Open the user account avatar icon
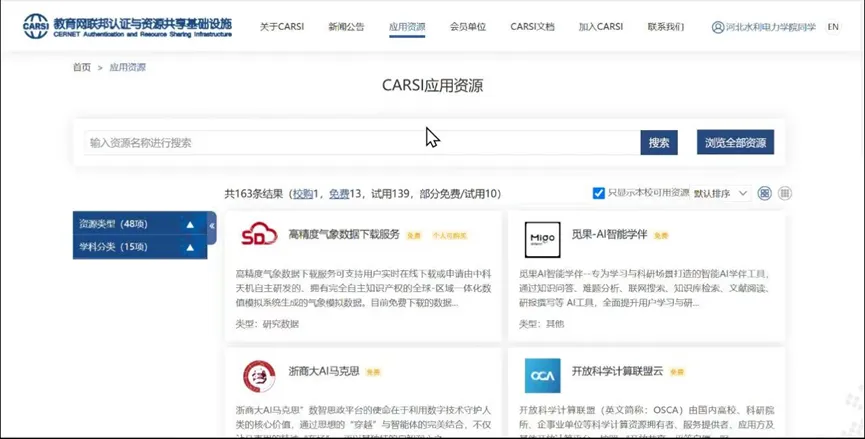The height and width of the screenshot is (439, 865). click(718, 26)
